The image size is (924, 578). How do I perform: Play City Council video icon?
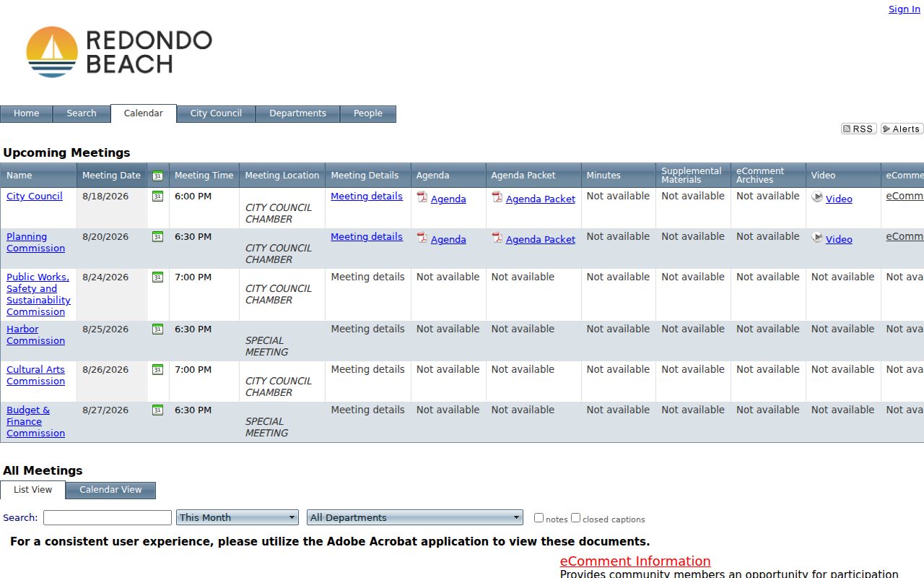tap(817, 197)
